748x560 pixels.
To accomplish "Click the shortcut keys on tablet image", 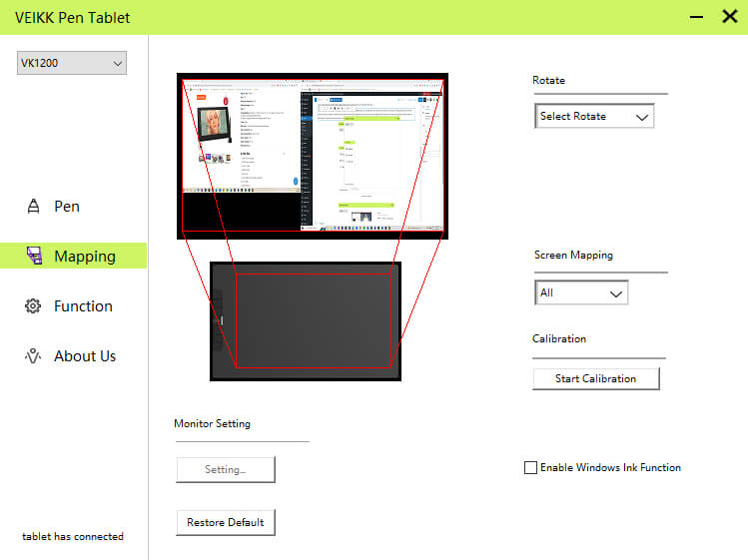I will pos(219,320).
